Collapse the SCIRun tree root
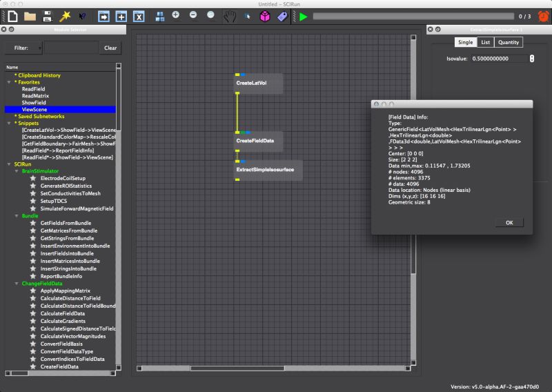The height and width of the screenshot is (392, 552). 9,164
